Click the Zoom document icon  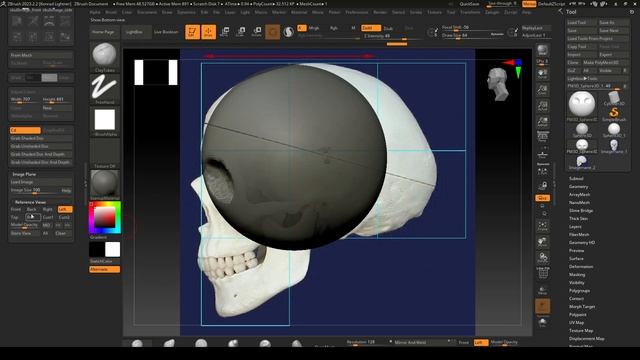click(x=542, y=90)
